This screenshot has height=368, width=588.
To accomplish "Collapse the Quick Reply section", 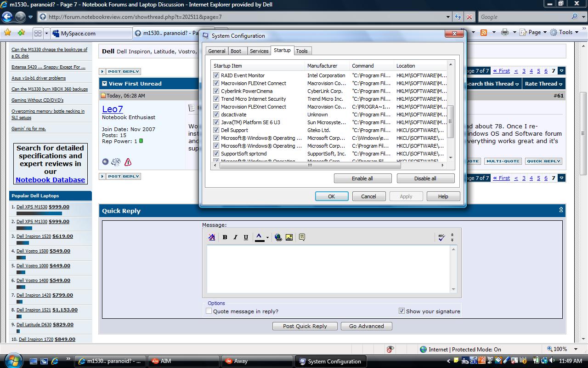I will tap(561, 210).
